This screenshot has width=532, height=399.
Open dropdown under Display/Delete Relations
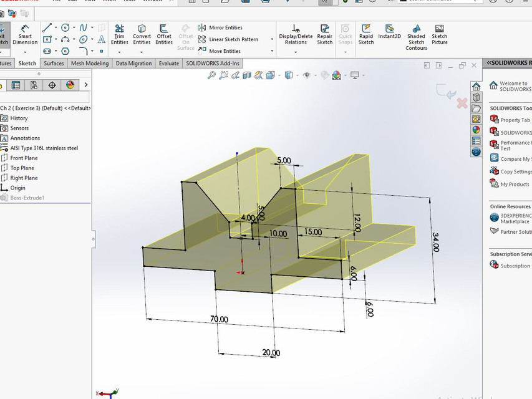click(296, 52)
